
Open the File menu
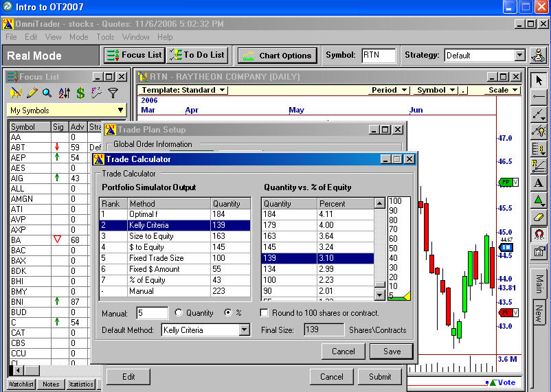[x=11, y=37]
